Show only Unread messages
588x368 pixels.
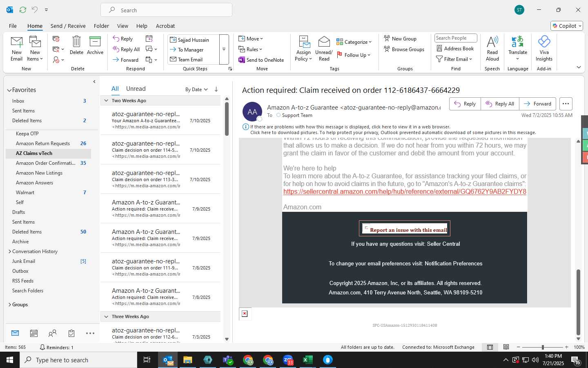[136, 89]
